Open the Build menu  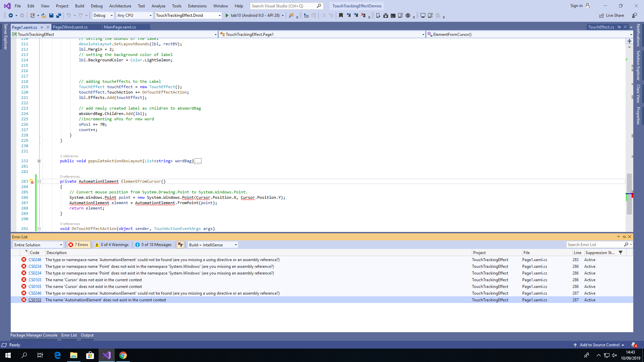[x=79, y=6]
